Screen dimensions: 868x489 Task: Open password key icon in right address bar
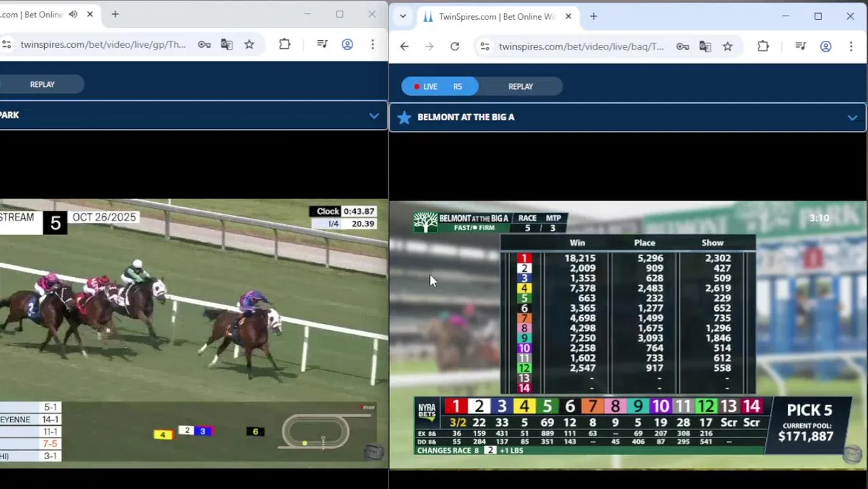683,46
